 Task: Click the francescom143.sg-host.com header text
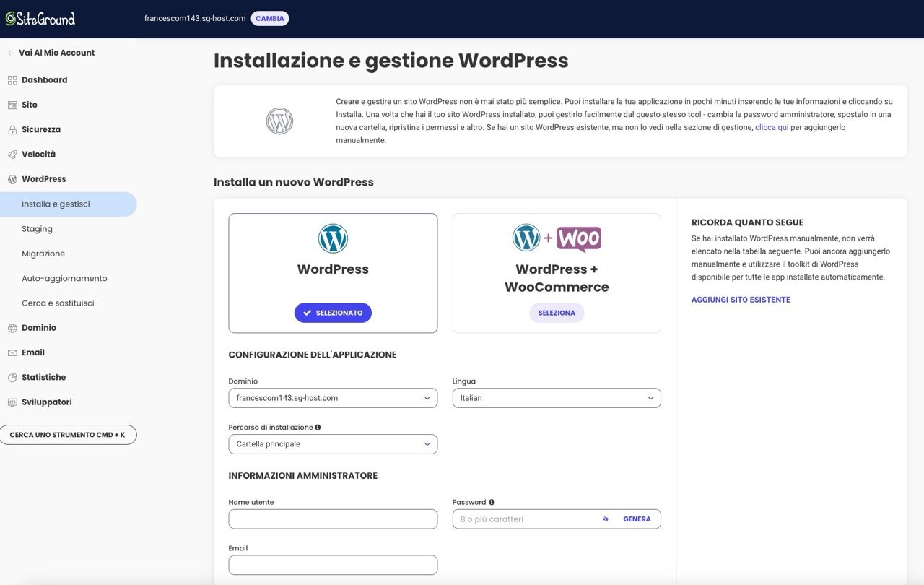tap(195, 18)
